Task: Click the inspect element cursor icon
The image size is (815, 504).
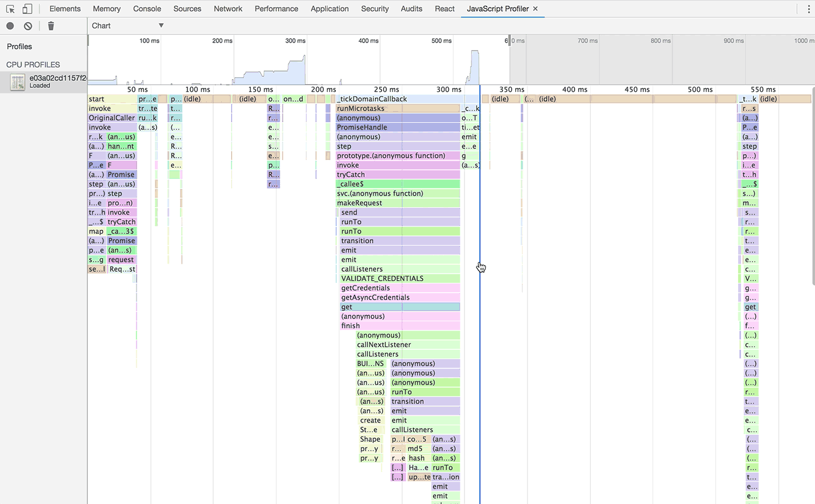Action: [x=9, y=9]
